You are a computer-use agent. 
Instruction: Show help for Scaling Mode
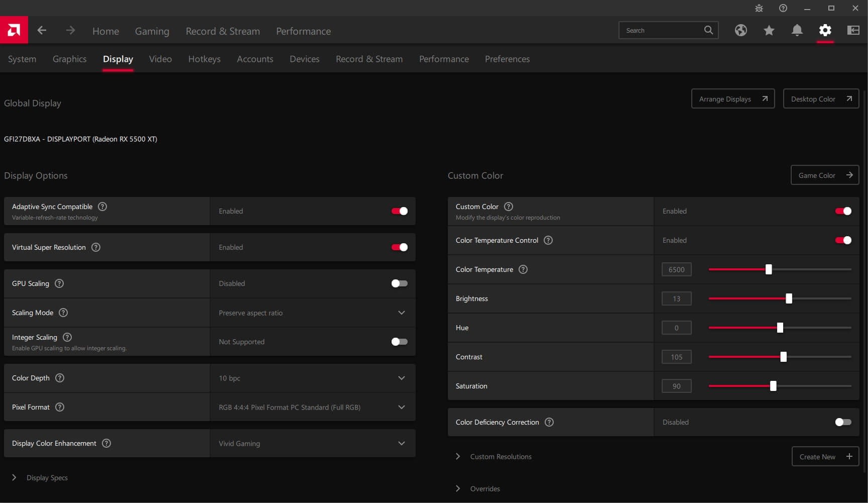tap(63, 313)
